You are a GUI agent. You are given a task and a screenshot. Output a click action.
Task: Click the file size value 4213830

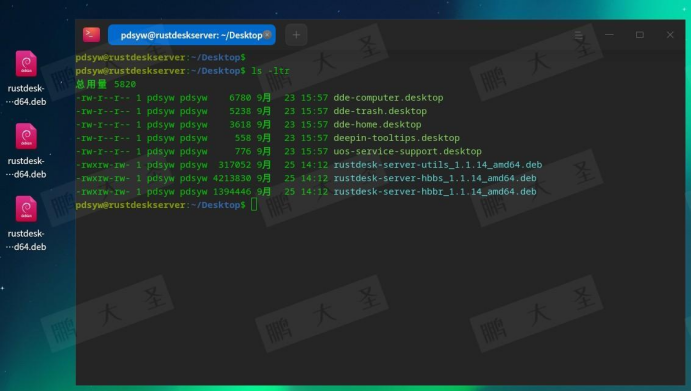tap(232, 178)
